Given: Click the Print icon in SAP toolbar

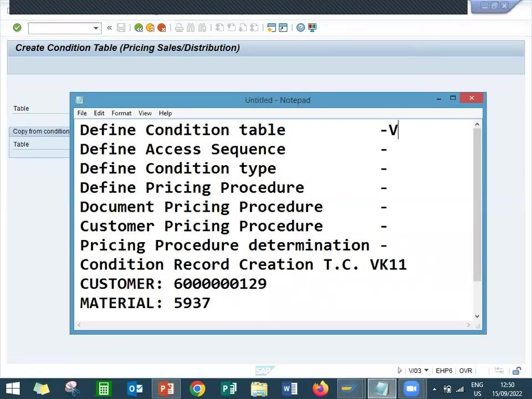Looking at the screenshot, I should [179, 28].
